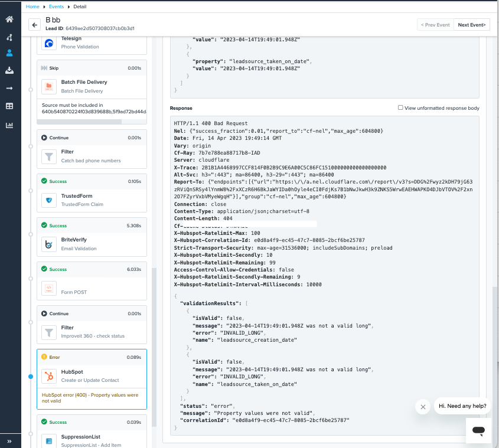Click timeline marker for BriteVerify step
499x448 pixels.
[x=31, y=234]
